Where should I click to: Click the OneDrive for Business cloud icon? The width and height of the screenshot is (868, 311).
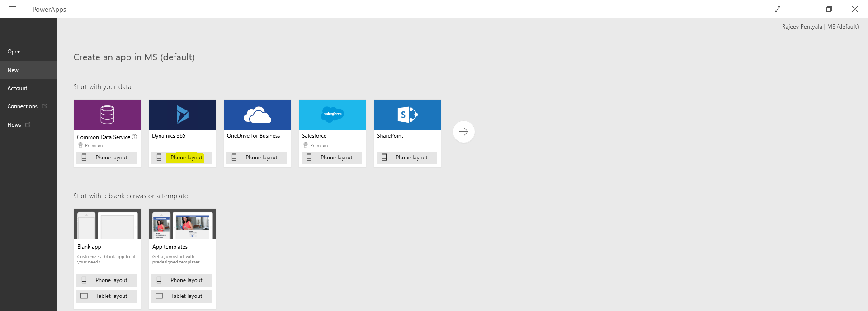[x=257, y=115]
